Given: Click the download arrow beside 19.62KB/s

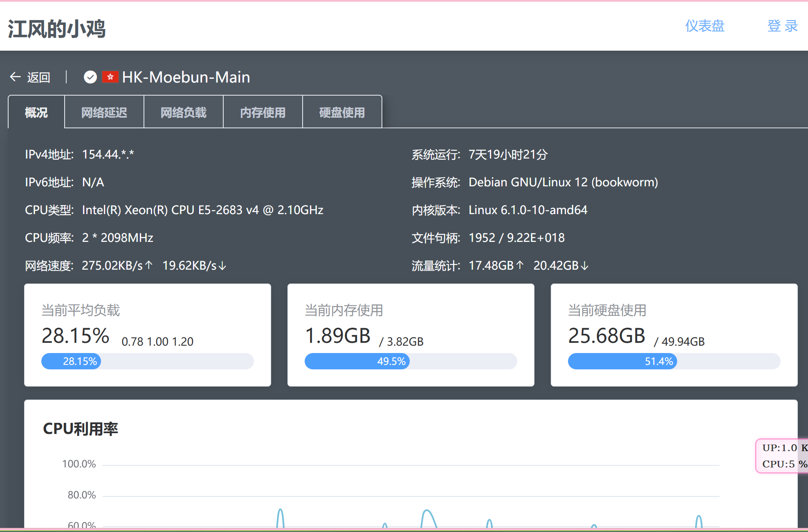Looking at the screenshot, I should point(222,266).
